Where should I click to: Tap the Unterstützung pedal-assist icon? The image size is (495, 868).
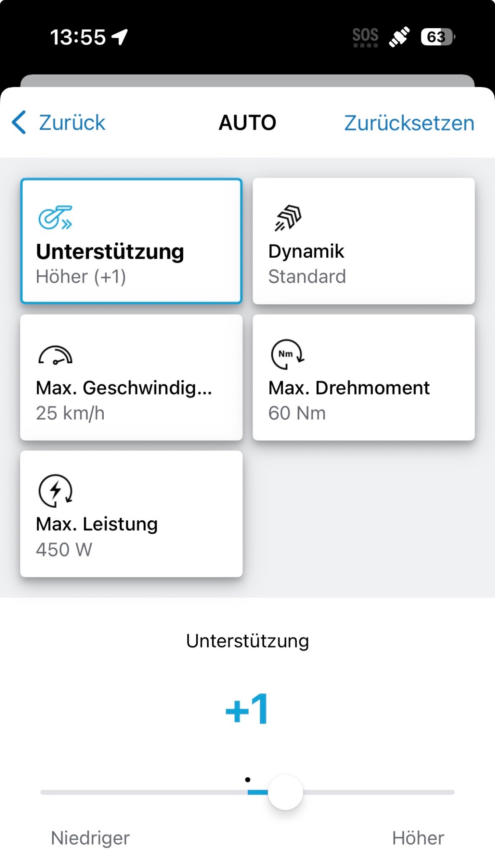pos(56,217)
